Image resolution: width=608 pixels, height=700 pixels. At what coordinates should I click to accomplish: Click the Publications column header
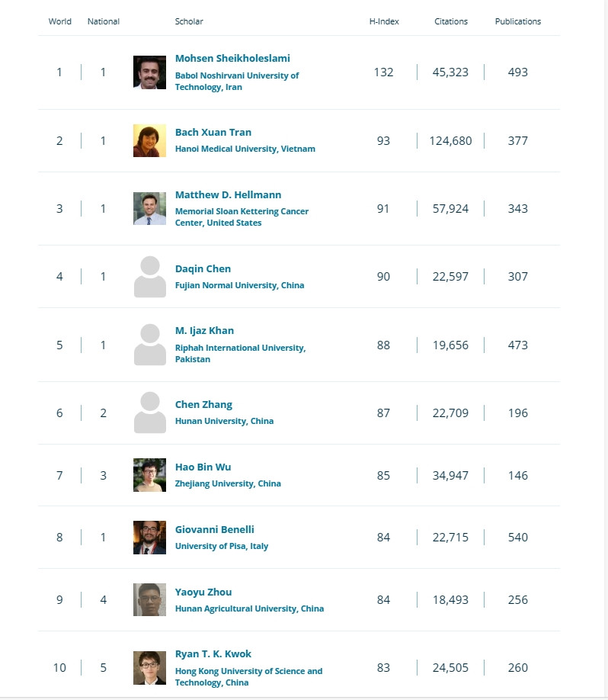(518, 21)
